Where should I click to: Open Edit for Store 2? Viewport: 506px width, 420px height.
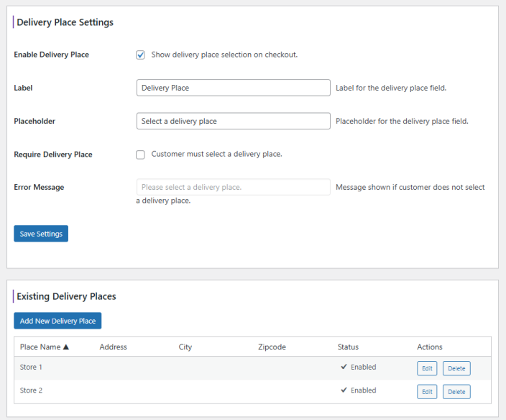point(427,392)
